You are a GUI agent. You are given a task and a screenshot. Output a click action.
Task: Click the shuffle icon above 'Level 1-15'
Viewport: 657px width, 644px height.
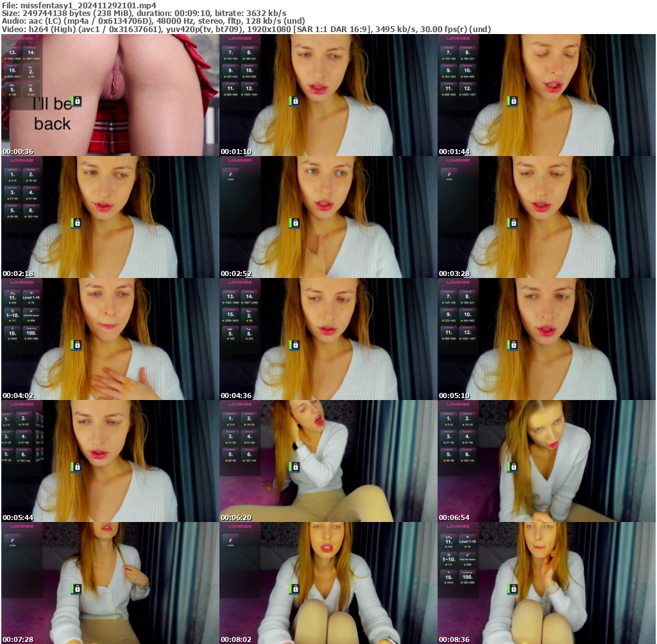click(x=31, y=293)
